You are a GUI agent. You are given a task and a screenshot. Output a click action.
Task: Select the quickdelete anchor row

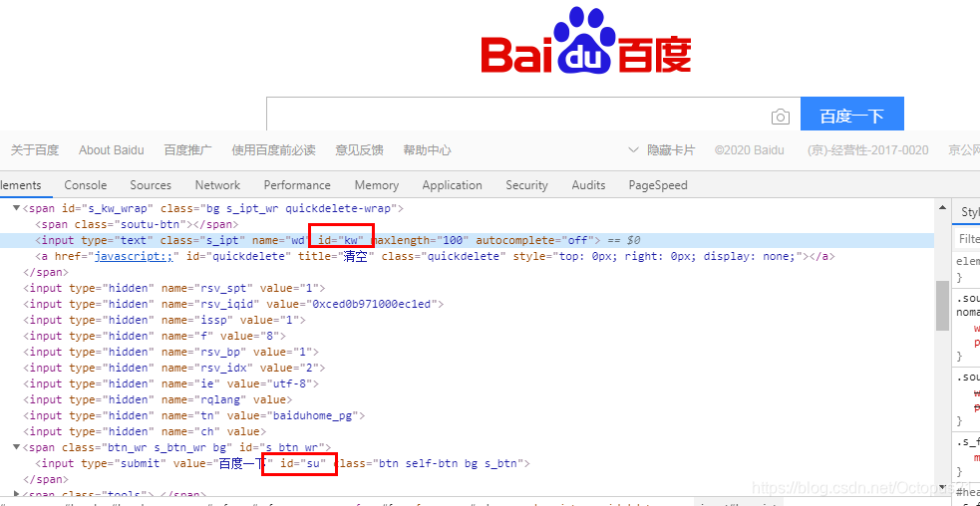coord(467,256)
